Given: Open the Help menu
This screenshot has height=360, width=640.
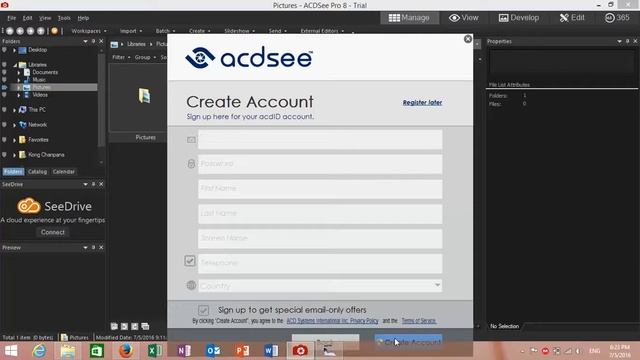Looking at the screenshot, I should pos(83,18).
